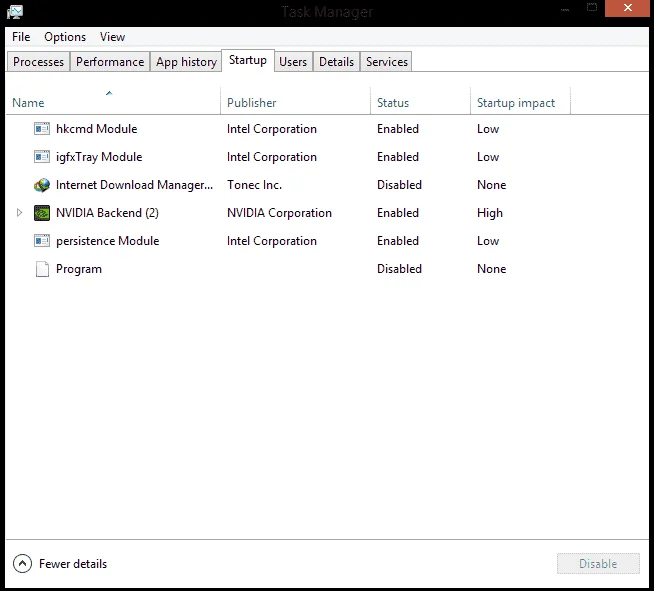Switch to the Services tab
654x591 pixels.
pyautogui.click(x=387, y=62)
